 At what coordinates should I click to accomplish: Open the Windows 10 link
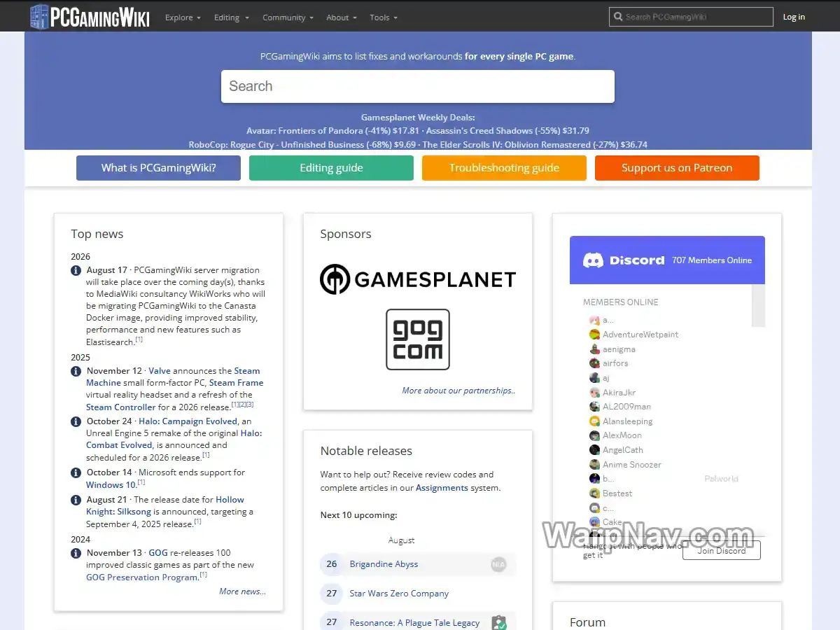point(111,485)
